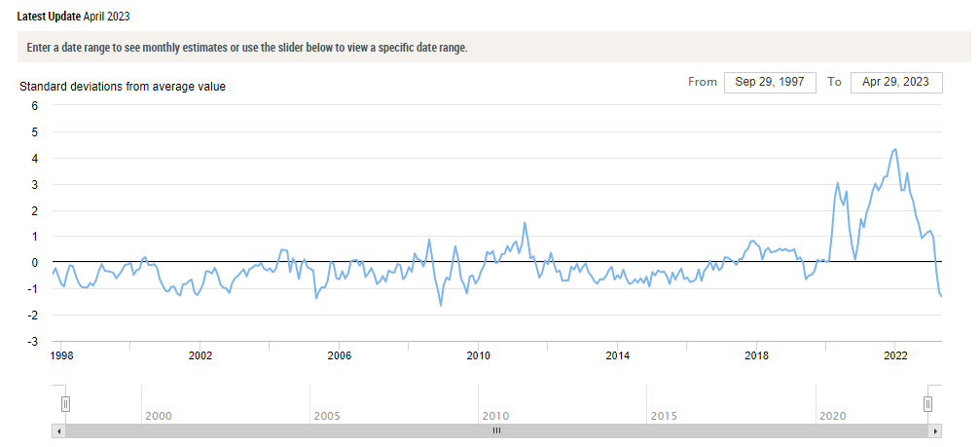Image resolution: width=980 pixels, height=447 pixels.
Task: Click the 2018 x-axis label
Action: click(756, 356)
